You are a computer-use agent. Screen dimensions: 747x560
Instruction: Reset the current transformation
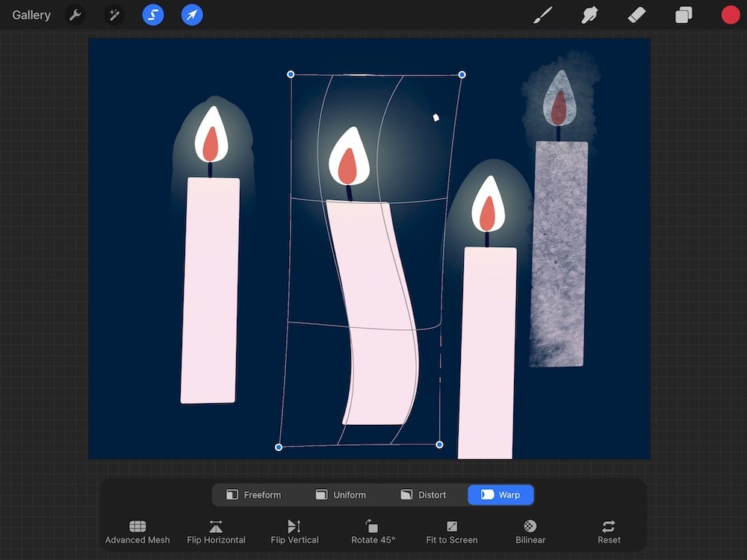[x=608, y=532]
